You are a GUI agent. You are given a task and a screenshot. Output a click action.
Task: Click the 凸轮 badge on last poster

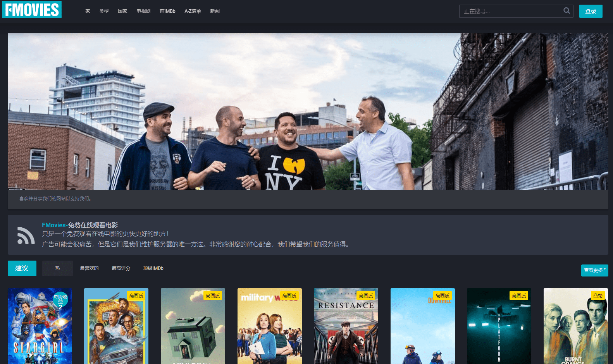click(x=598, y=295)
